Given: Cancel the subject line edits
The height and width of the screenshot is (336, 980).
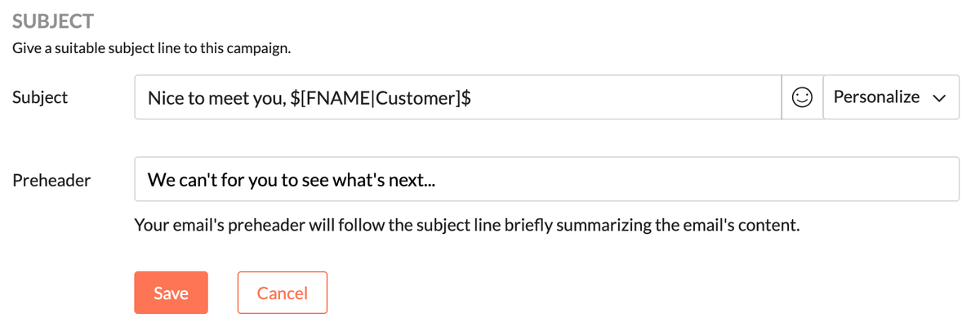Looking at the screenshot, I should [282, 293].
